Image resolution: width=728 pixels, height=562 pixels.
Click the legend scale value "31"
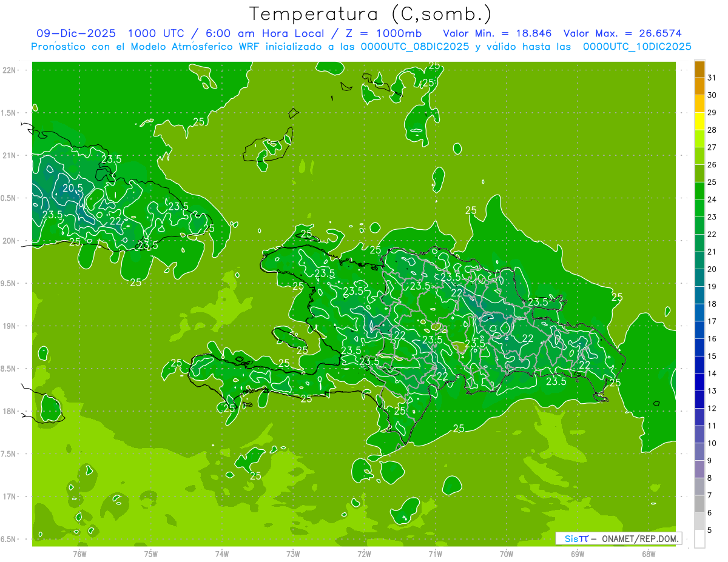(712, 78)
